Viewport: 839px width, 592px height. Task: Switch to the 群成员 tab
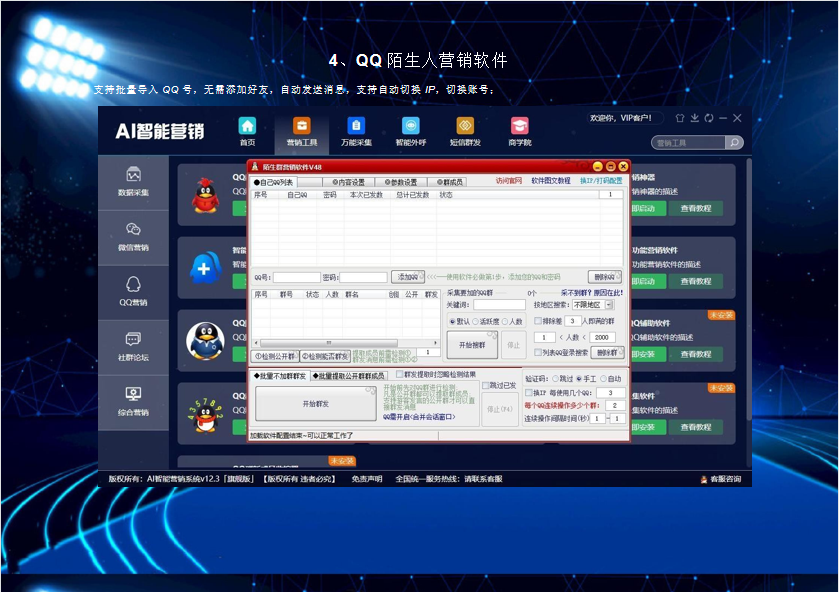[x=449, y=182]
